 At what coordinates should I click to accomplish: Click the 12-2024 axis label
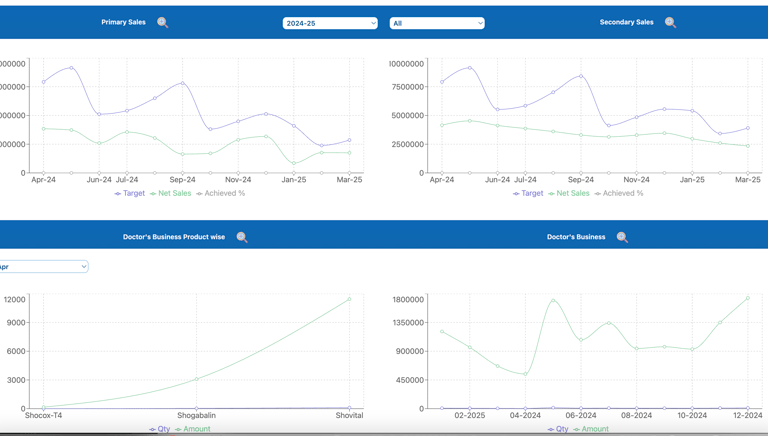tap(747, 415)
